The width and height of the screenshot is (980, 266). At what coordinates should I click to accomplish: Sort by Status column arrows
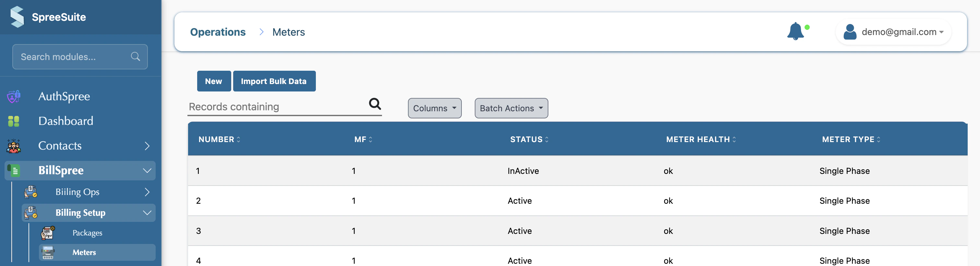coord(547,140)
